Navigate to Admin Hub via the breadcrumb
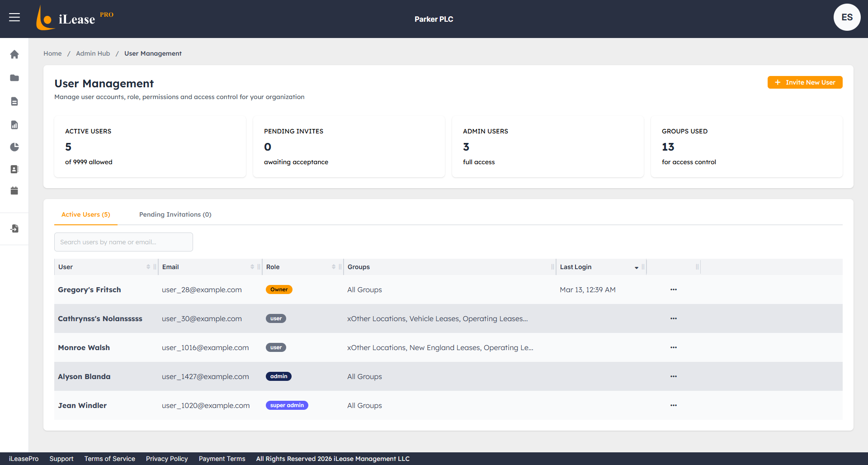Image resolution: width=868 pixels, height=465 pixels. [x=93, y=53]
